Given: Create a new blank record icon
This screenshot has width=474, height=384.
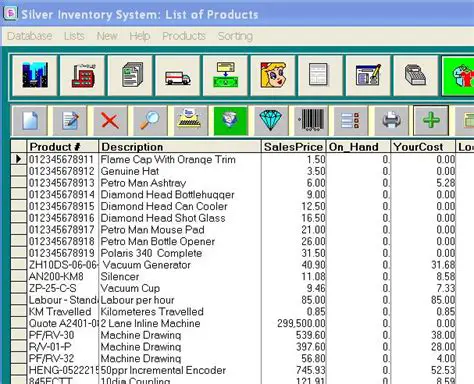Looking at the screenshot, I should click(x=30, y=121).
